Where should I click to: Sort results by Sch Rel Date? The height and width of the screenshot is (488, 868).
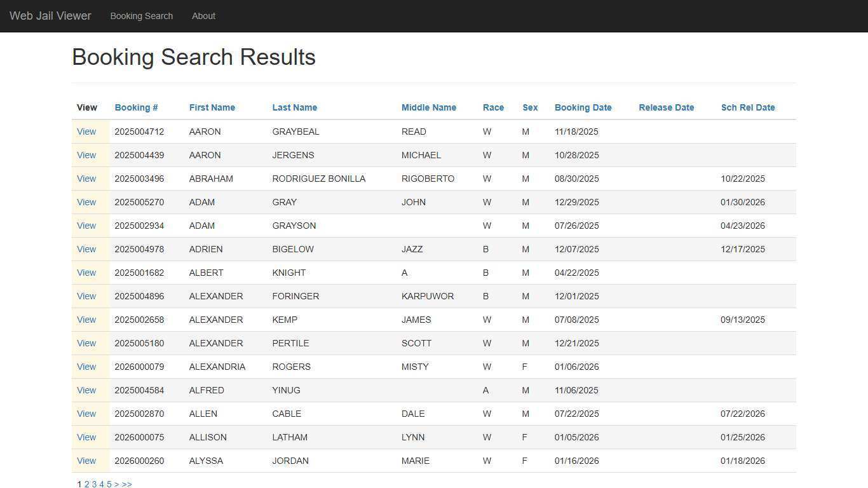coord(748,107)
